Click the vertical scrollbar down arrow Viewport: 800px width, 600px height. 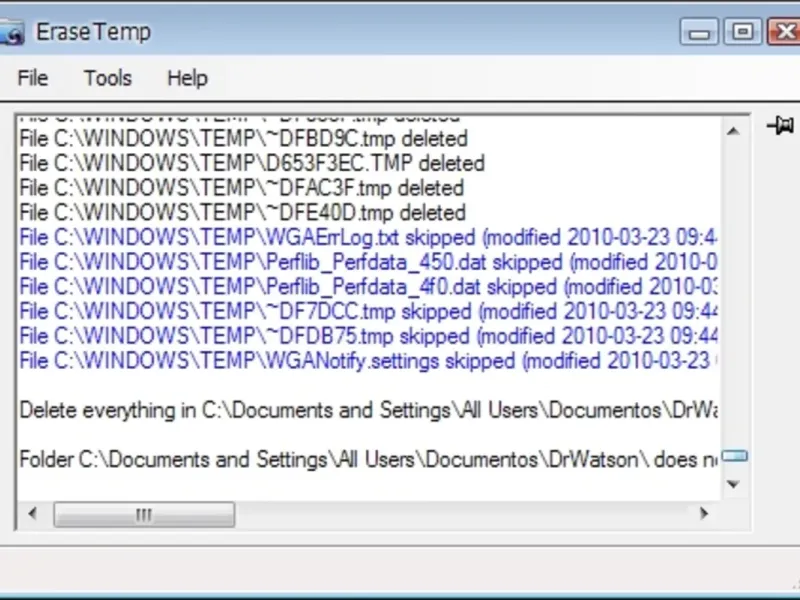733,484
